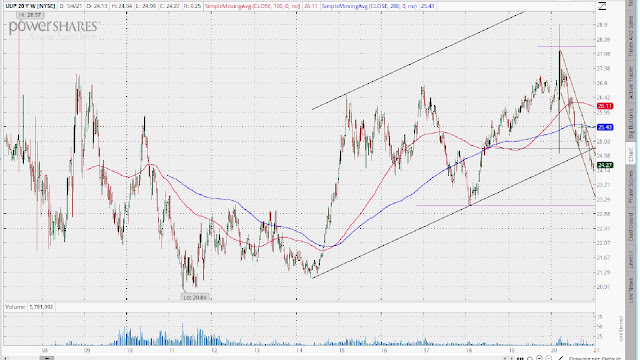640x360 pixels.
Task: Click the horizontal scrollbar thumb at bottom left
Action: point(47,358)
